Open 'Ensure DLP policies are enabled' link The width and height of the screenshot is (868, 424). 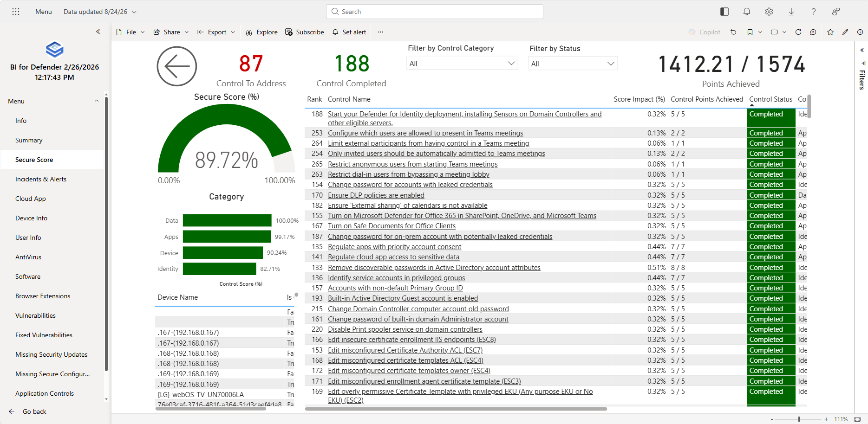tap(376, 195)
